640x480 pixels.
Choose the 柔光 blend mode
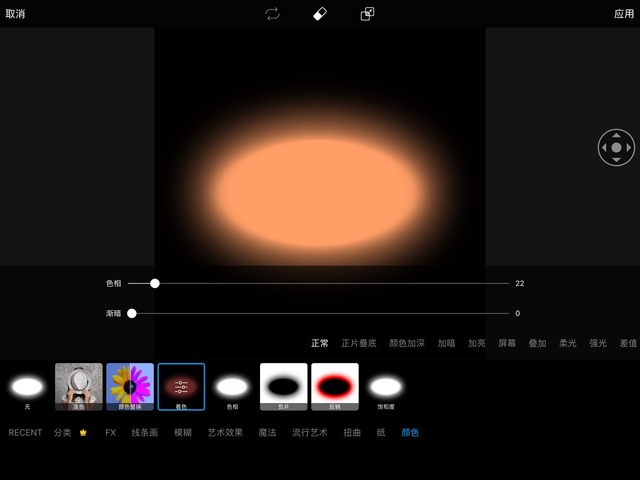tap(567, 343)
